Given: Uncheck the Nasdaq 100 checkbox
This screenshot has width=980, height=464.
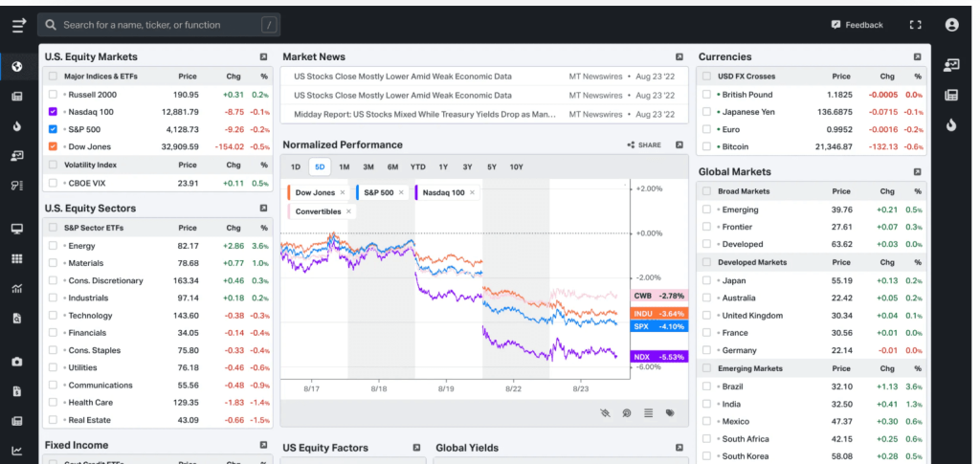Looking at the screenshot, I should pos(53,112).
